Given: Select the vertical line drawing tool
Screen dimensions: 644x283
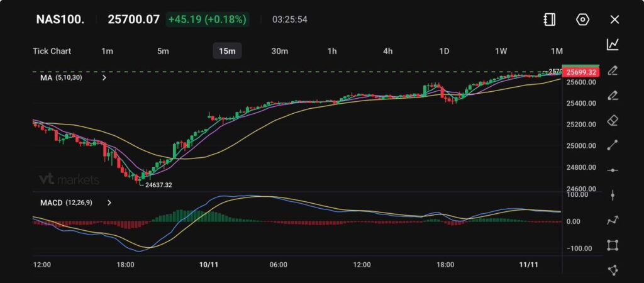Looking at the screenshot, I should tap(613, 195).
